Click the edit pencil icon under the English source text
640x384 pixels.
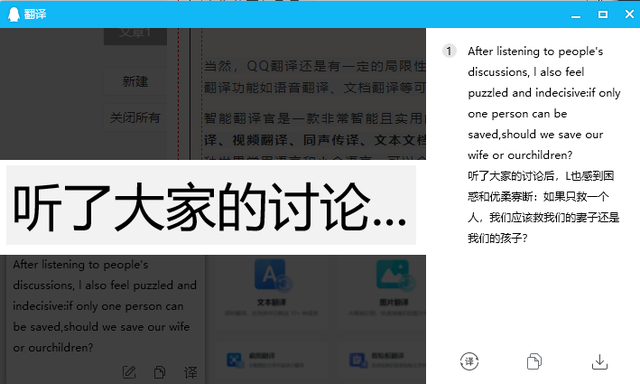pyautogui.click(x=129, y=372)
